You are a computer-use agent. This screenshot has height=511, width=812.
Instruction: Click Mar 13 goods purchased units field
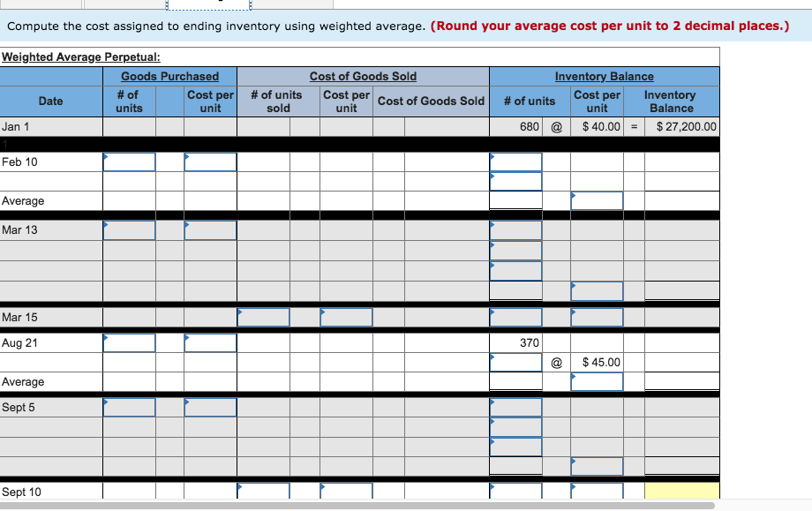click(x=129, y=230)
